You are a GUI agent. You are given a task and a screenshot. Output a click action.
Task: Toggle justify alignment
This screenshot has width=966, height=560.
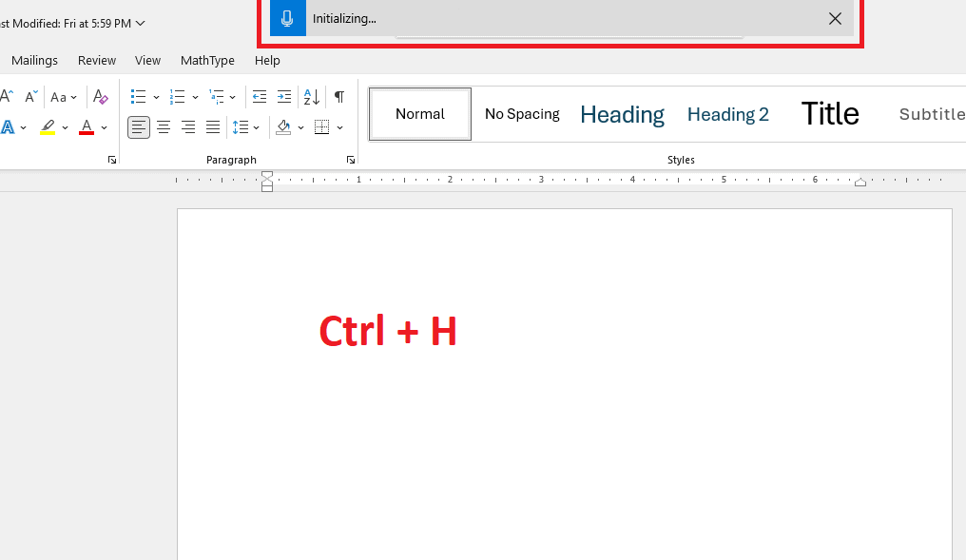(213, 127)
